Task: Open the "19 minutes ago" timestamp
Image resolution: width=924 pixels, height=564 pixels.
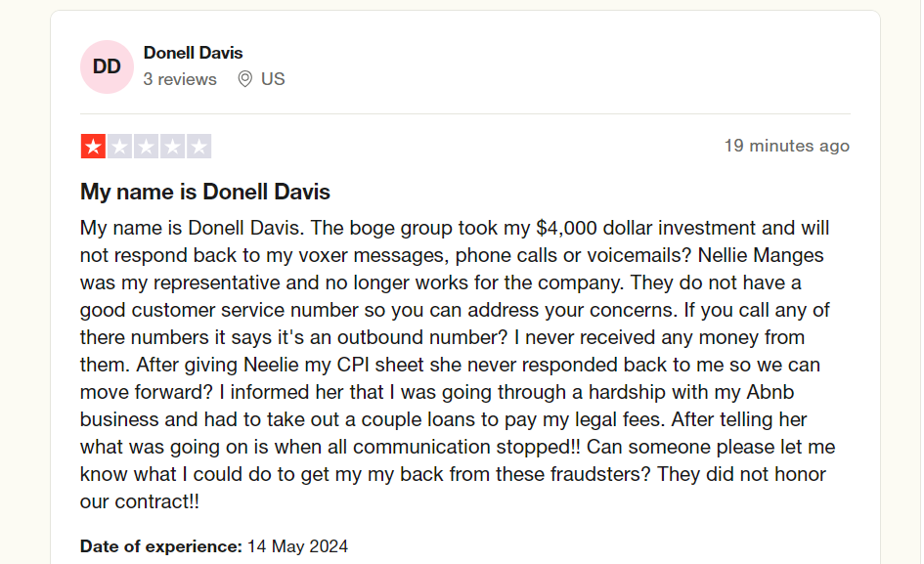Action: point(787,146)
